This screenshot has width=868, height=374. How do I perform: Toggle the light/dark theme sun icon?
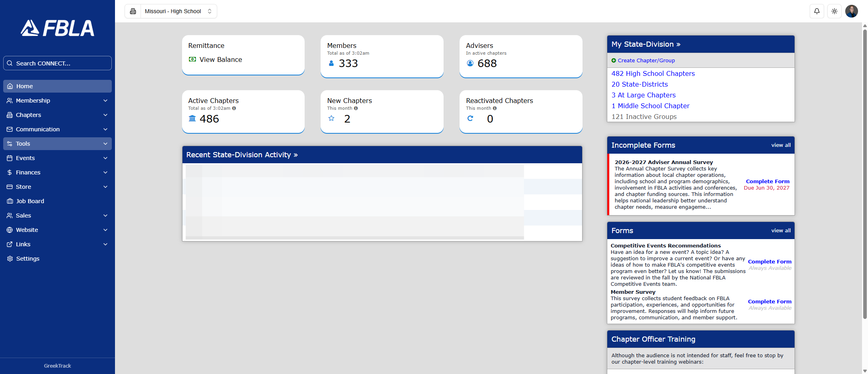coord(834,11)
